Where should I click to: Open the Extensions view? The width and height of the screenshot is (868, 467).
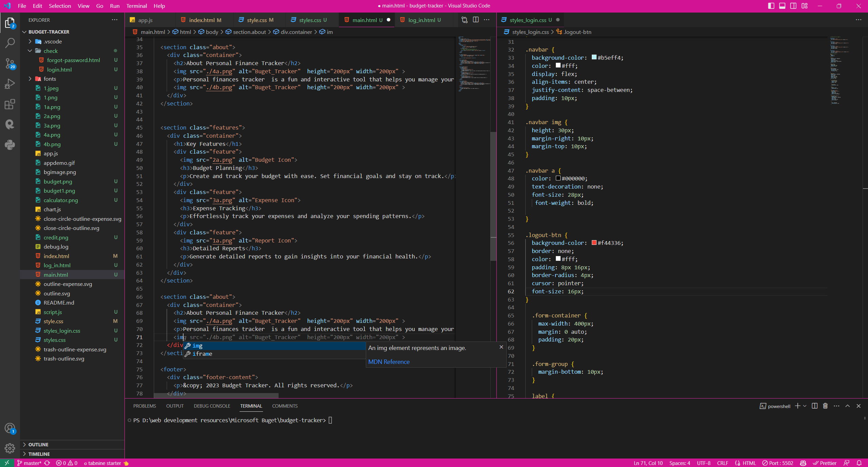click(x=10, y=104)
